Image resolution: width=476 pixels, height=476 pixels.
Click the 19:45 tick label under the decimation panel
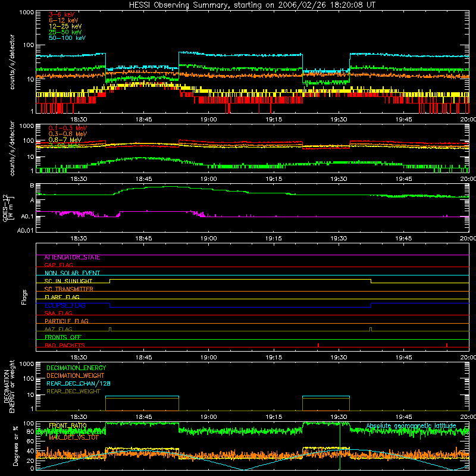pos(403,417)
